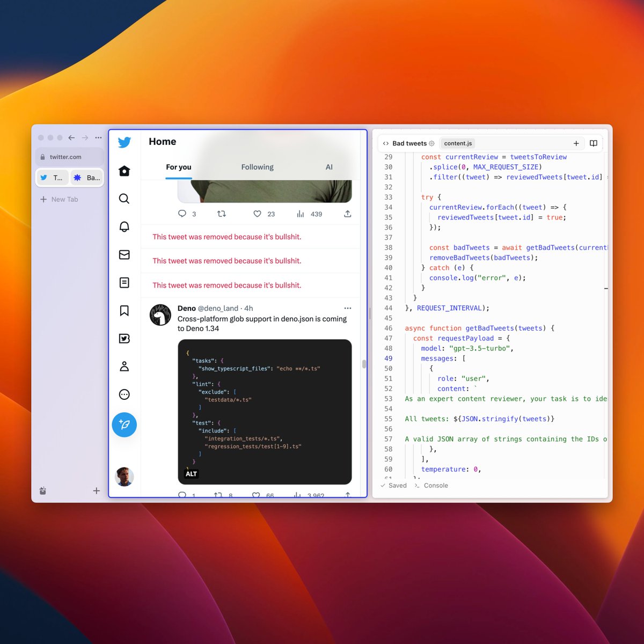Click 'async function getBadTweets(tweets)' code line

[x=480, y=328]
